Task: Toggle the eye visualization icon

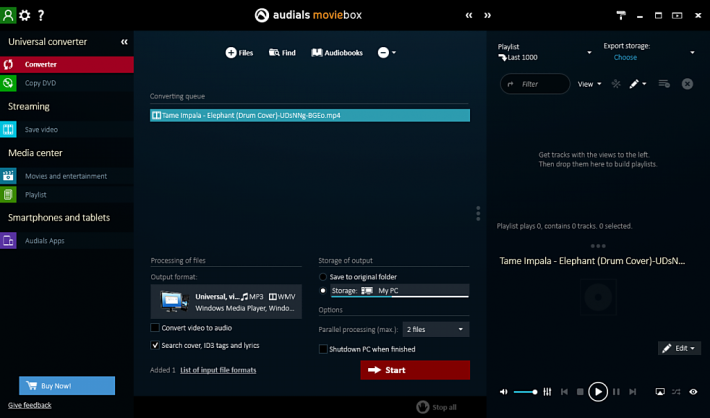Action: 693,392
